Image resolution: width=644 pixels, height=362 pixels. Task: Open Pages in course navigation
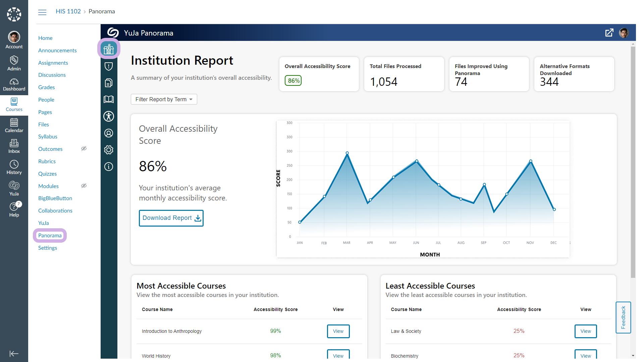pyautogui.click(x=45, y=112)
